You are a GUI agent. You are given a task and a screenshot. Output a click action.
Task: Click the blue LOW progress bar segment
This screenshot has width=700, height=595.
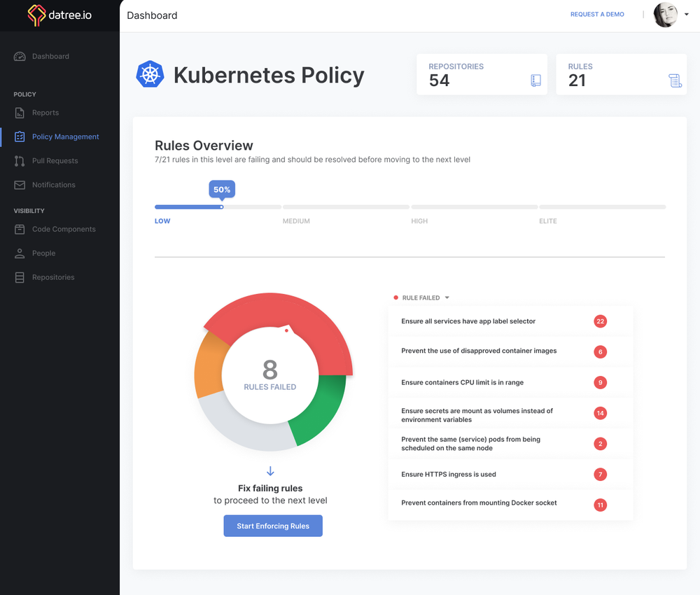tap(189, 207)
